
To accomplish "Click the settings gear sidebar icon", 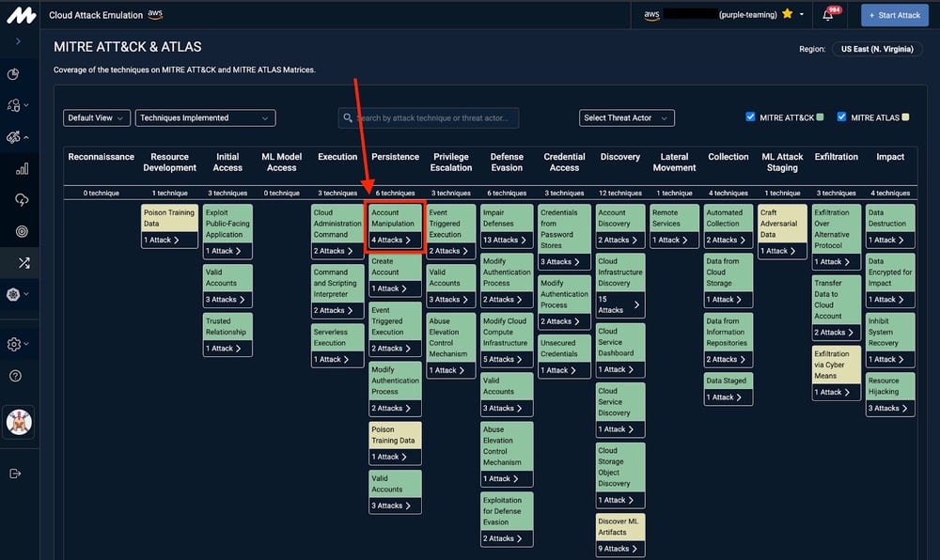I will click(14, 344).
